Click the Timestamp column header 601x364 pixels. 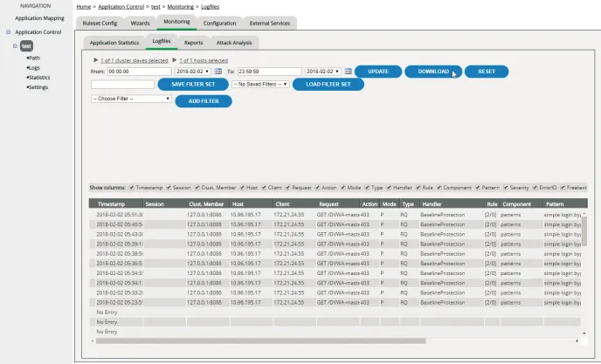[x=116, y=204]
